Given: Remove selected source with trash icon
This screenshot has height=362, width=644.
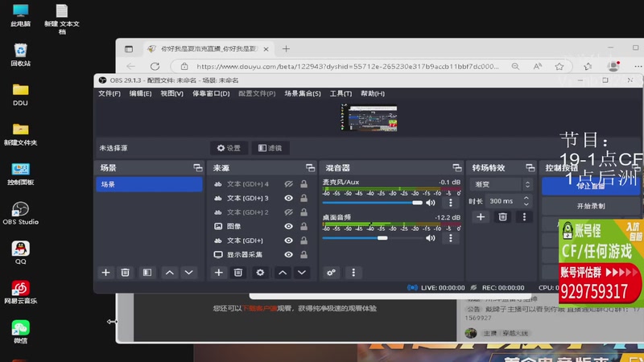Looking at the screenshot, I should (238, 273).
